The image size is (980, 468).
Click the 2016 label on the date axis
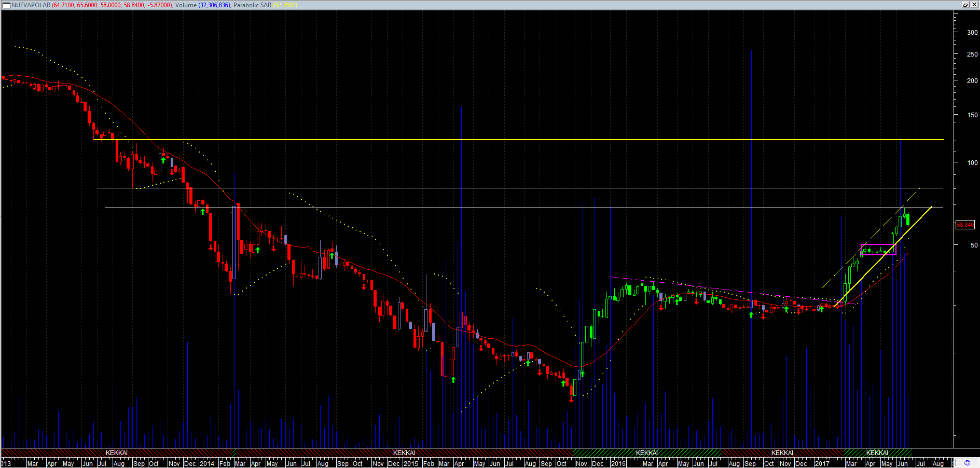(x=618, y=463)
